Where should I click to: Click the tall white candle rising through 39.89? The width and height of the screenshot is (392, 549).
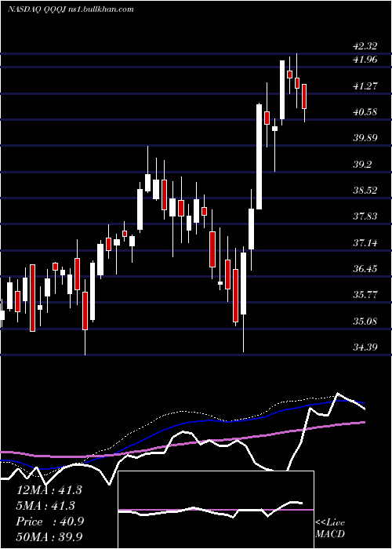[259, 157]
